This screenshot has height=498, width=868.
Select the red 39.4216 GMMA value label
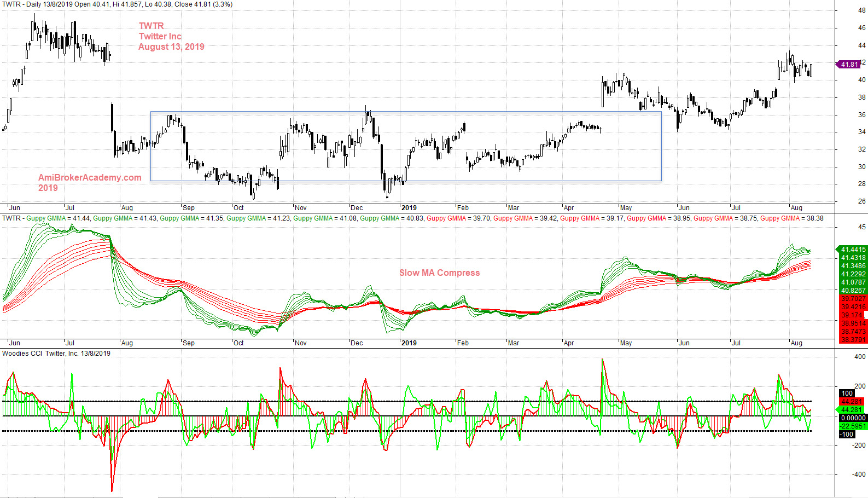(852, 307)
